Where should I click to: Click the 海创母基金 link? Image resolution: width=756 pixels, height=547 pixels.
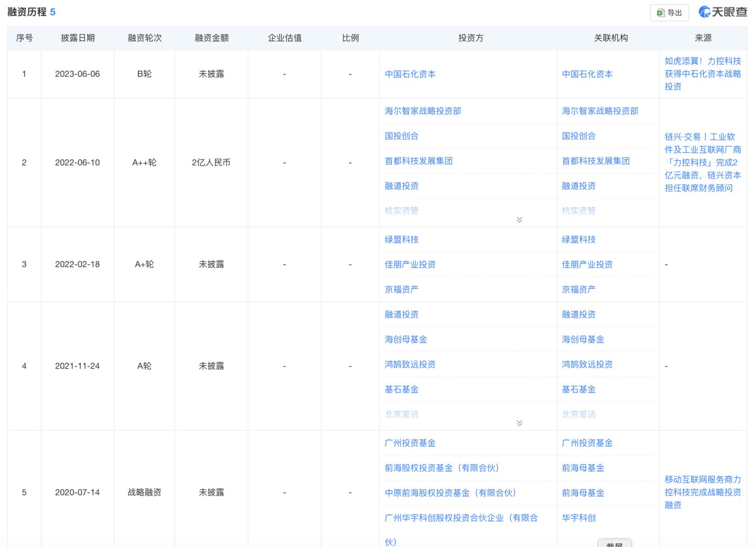click(x=405, y=339)
